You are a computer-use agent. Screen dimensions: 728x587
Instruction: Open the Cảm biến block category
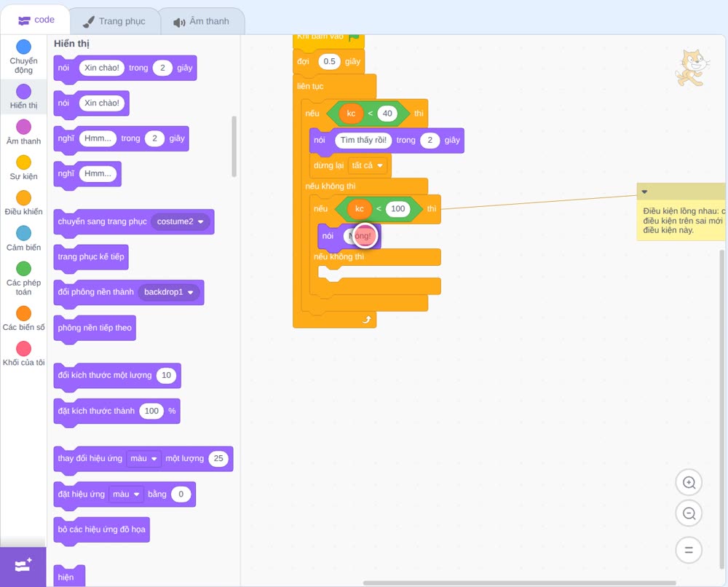(24, 239)
